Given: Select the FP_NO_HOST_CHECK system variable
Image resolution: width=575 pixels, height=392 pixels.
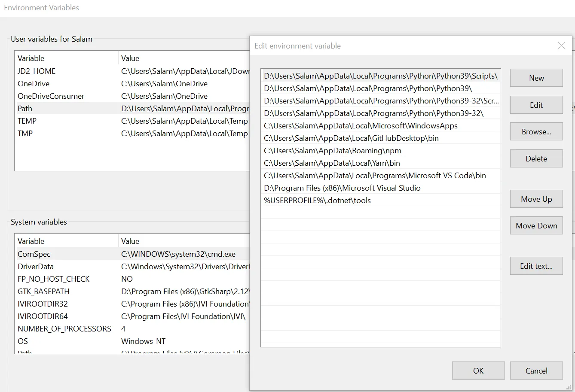Looking at the screenshot, I should click(132, 279).
